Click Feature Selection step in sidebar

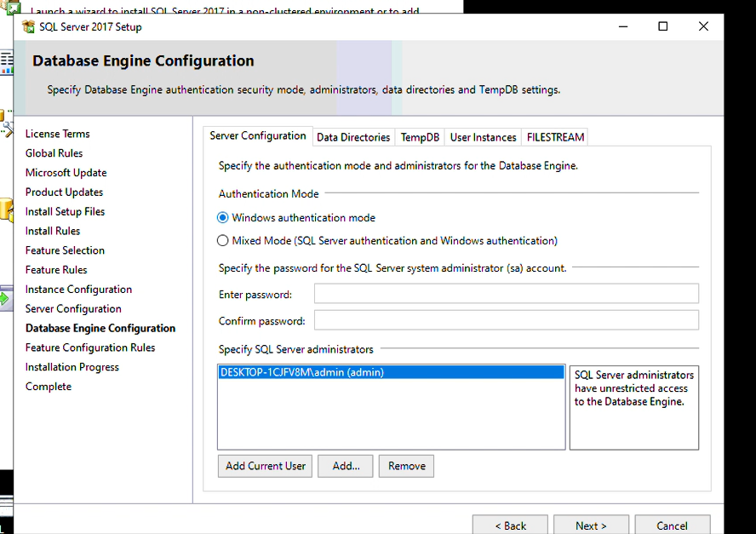click(65, 250)
